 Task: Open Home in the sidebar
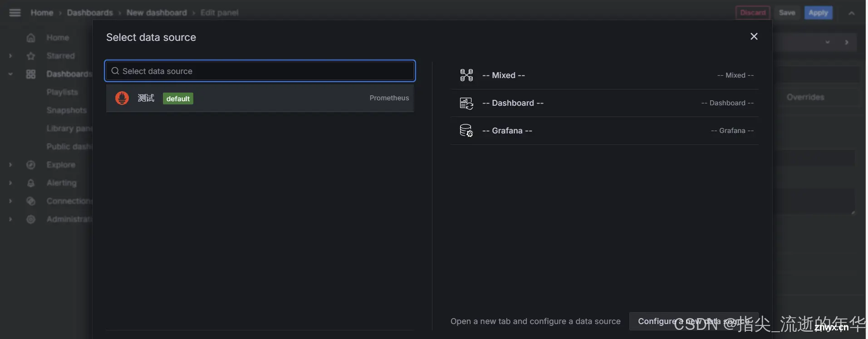[58, 38]
